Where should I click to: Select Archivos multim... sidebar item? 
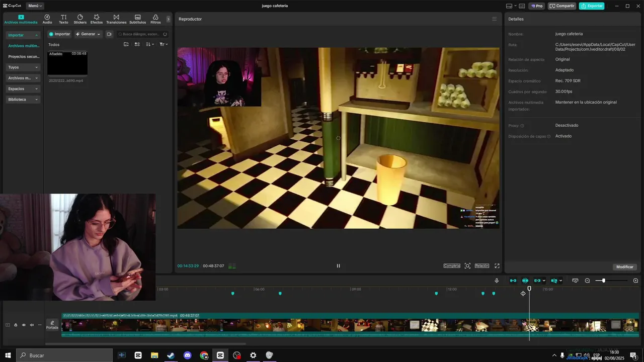click(23, 46)
